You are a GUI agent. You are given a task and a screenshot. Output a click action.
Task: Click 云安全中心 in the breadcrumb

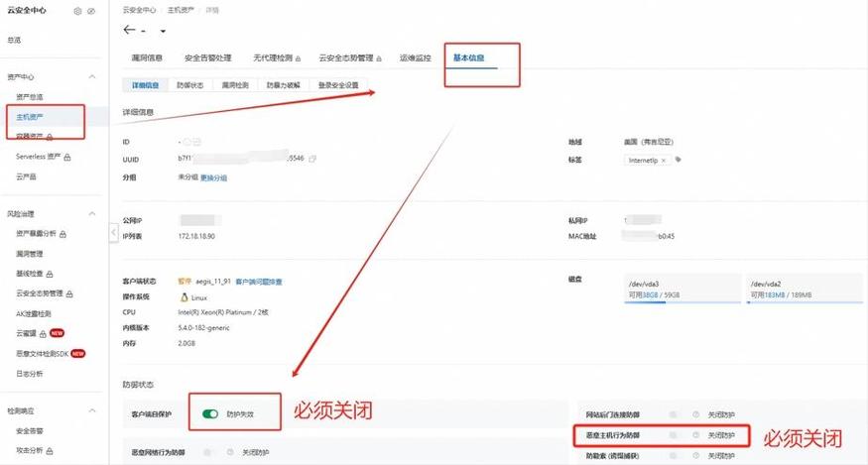(x=139, y=10)
